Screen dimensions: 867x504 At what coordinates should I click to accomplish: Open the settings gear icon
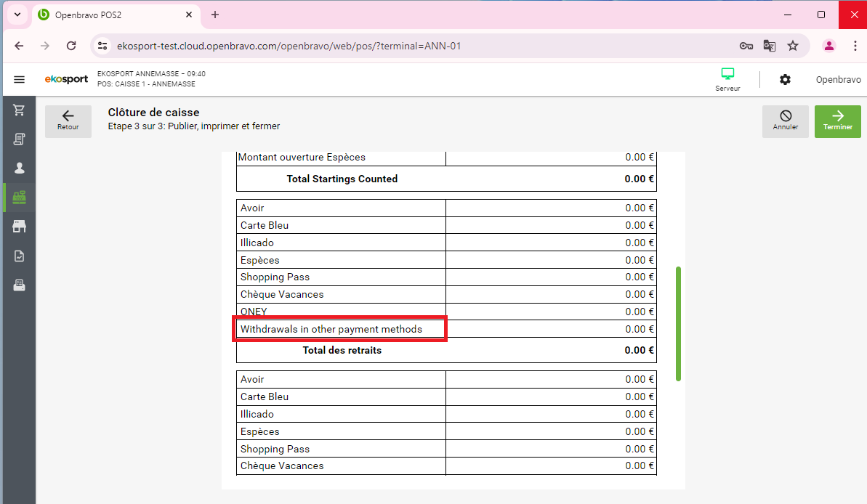(785, 80)
